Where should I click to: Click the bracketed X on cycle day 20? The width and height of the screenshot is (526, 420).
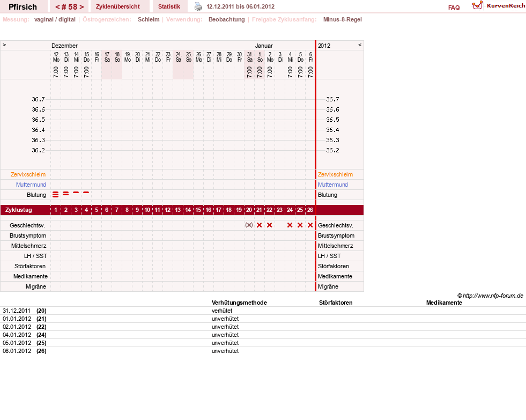249,225
